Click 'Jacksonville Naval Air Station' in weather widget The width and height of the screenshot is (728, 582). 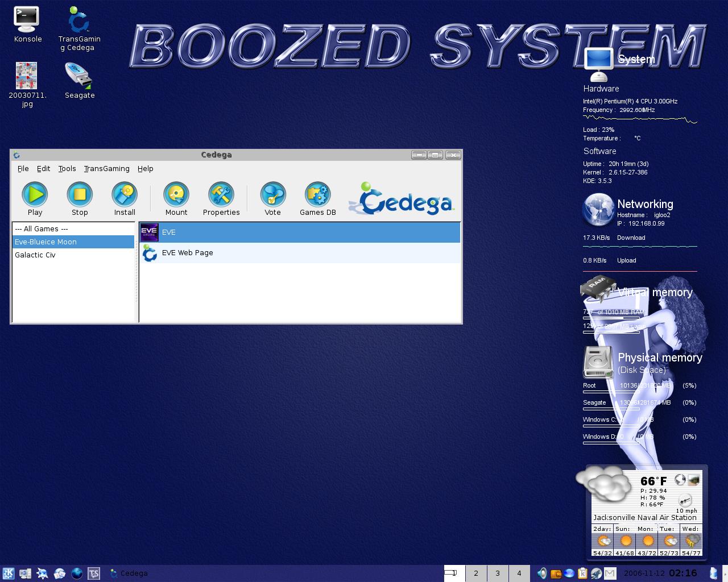pos(645,518)
